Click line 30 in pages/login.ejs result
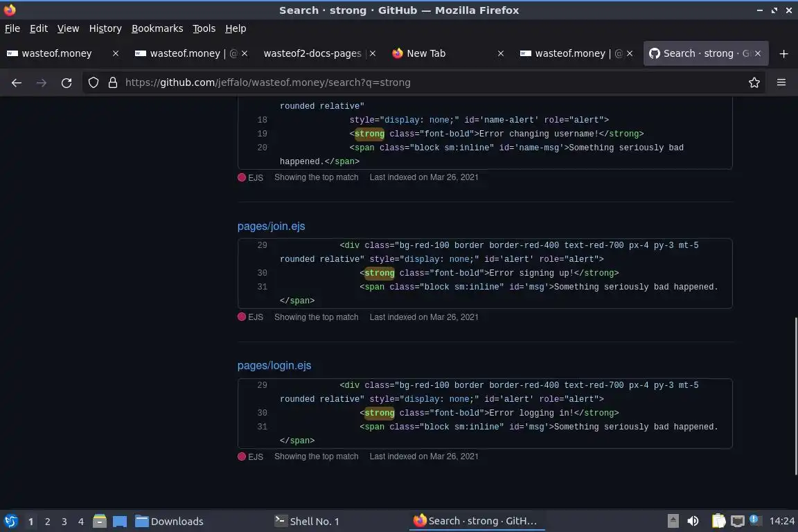This screenshot has width=798, height=532. 262,413
